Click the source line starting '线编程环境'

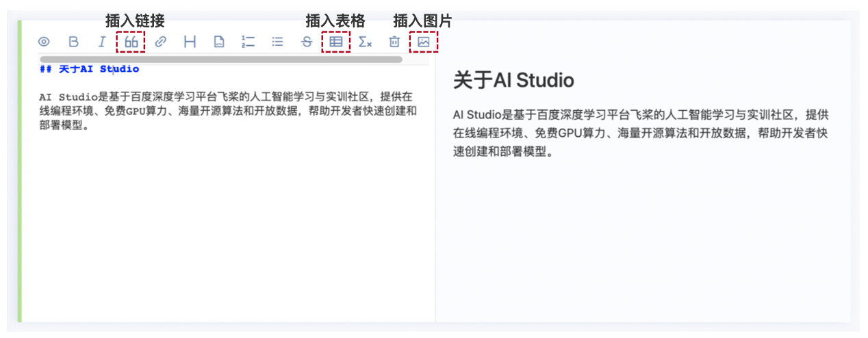click(228, 111)
